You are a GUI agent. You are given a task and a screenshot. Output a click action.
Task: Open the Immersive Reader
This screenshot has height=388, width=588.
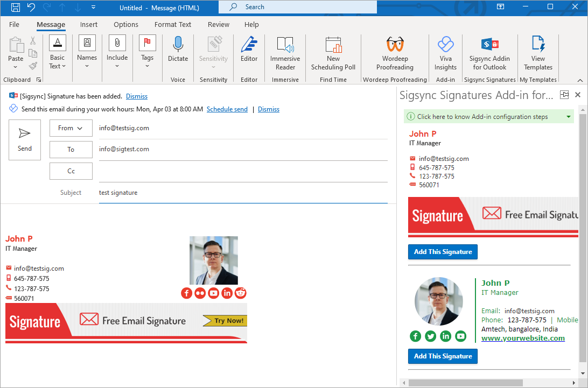pos(285,54)
